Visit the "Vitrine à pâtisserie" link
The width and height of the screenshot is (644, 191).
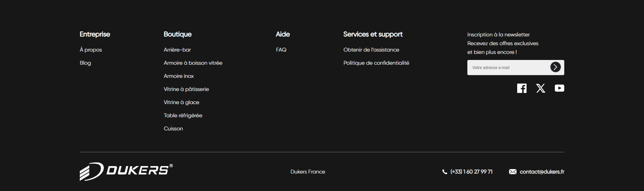coord(186,89)
